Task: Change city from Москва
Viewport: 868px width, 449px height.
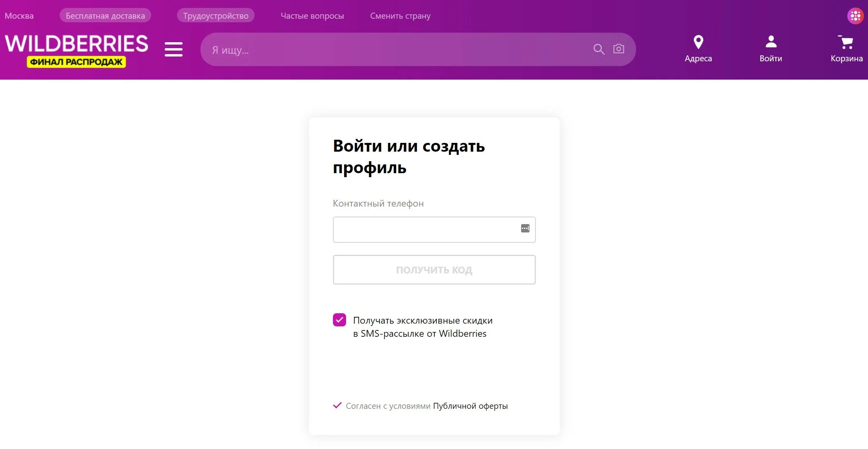Action: 19,16
